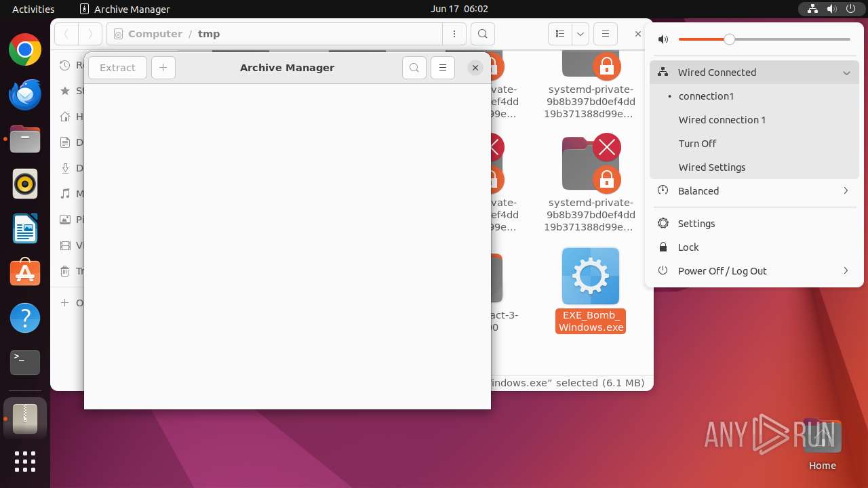Toggle list view in Files window
This screenshot has height=488, width=868.
coord(559,34)
